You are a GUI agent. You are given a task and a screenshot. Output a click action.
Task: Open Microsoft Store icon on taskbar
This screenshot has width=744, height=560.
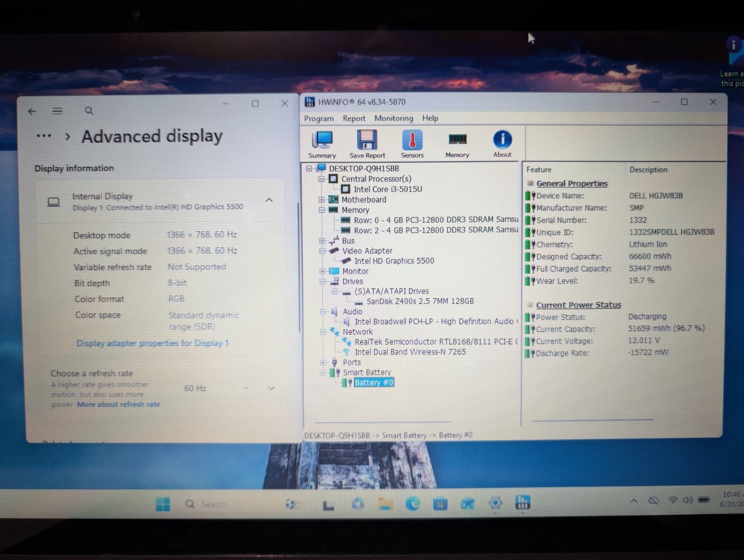[x=440, y=504]
